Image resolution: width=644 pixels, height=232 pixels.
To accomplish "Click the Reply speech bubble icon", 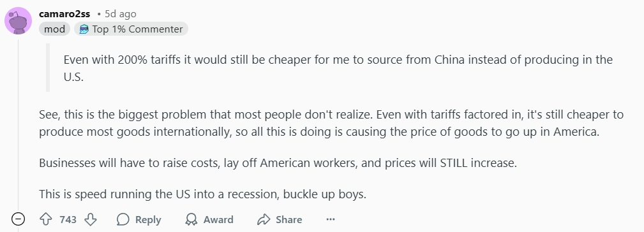I will pyautogui.click(x=123, y=219).
